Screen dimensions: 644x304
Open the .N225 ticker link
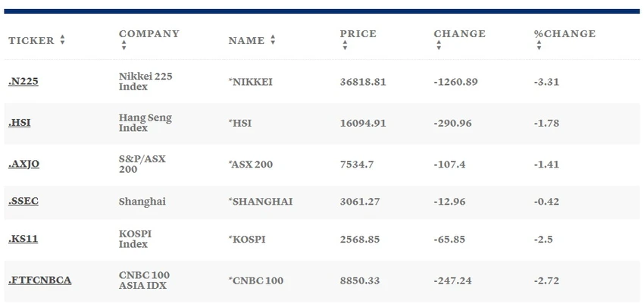pyautogui.click(x=23, y=82)
